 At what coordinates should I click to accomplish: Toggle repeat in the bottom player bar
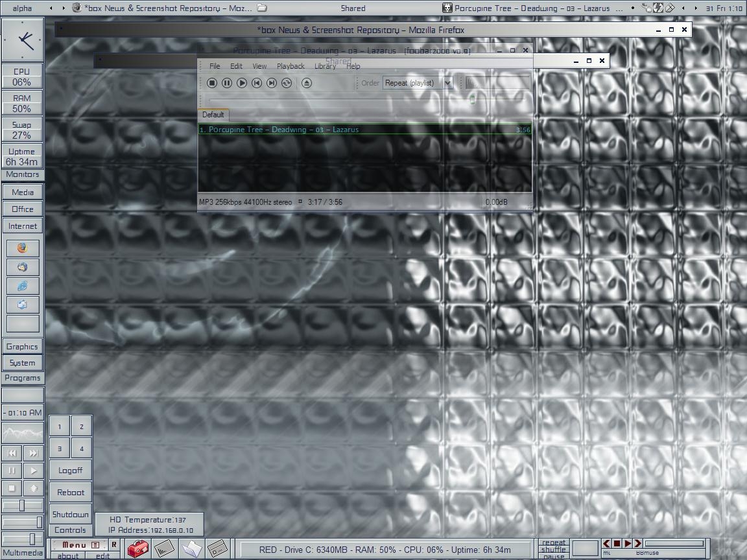pos(553,542)
